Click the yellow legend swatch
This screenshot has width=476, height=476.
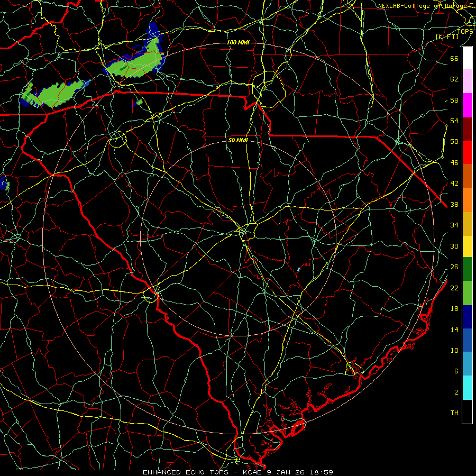pyautogui.click(x=467, y=246)
